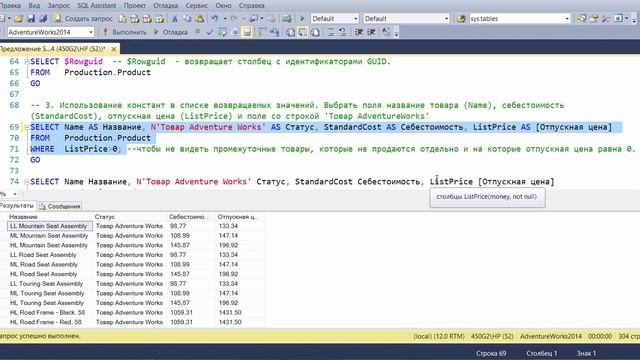The width and height of the screenshot is (640, 360).
Task: Click the Find in Files icon
Action: [x=461, y=19]
